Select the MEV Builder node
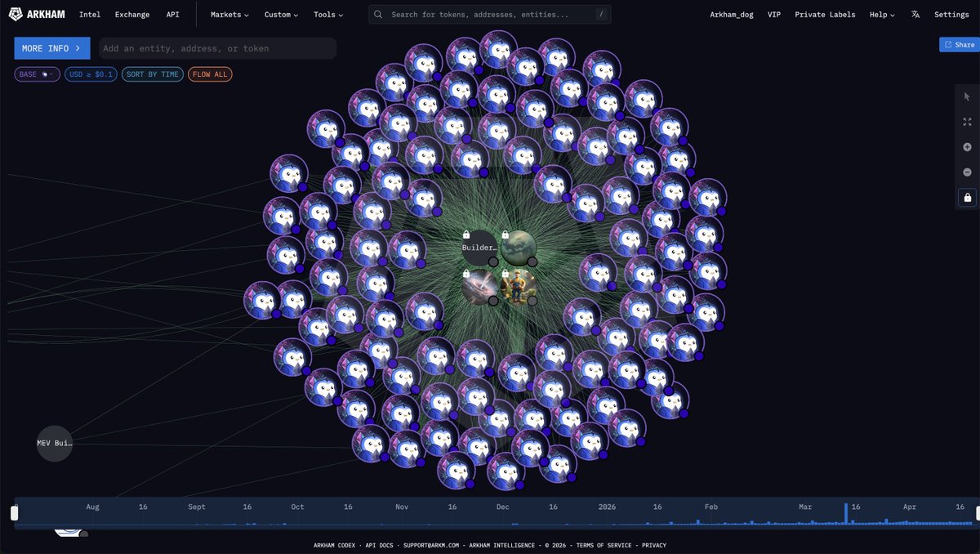Viewport: 980px width, 554px height. click(55, 443)
